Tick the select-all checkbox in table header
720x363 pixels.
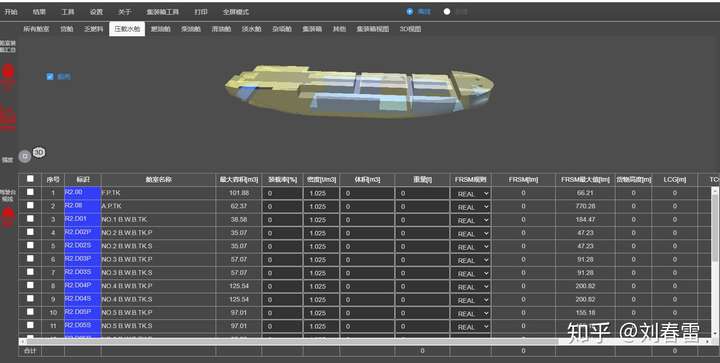(x=30, y=179)
